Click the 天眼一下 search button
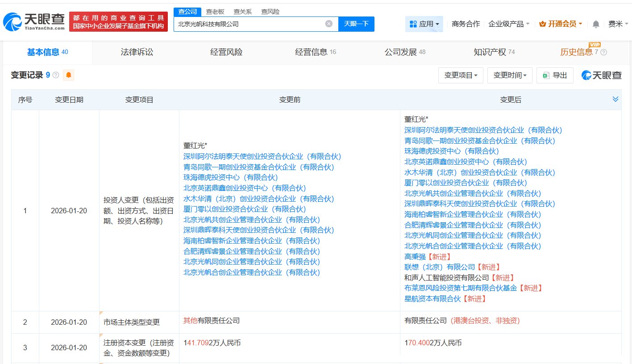The image size is (632, 364). tap(356, 24)
